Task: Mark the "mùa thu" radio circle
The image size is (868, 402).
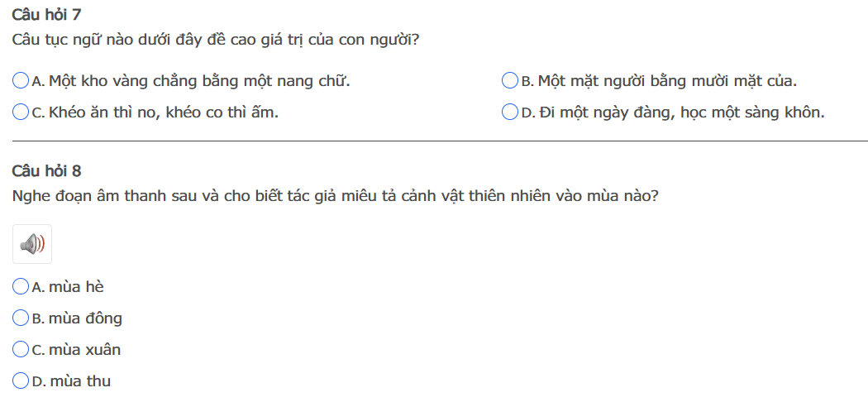Action: (x=21, y=381)
